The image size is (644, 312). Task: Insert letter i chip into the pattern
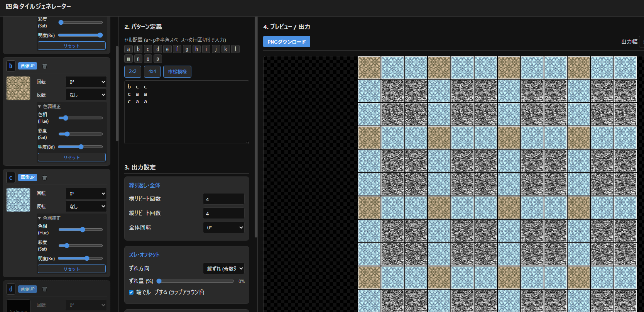206,49
